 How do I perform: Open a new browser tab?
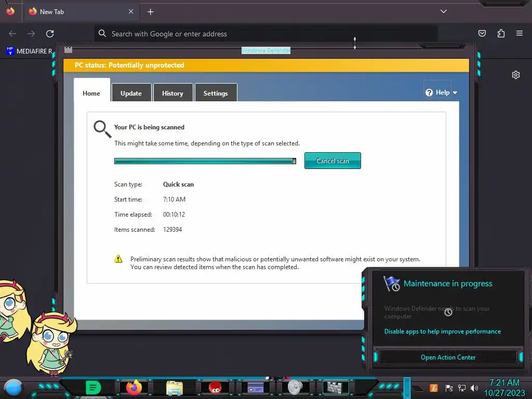(x=150, y=11)
